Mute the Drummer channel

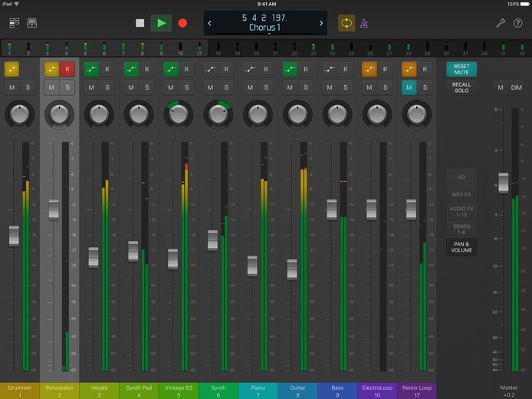coord(11,87)
